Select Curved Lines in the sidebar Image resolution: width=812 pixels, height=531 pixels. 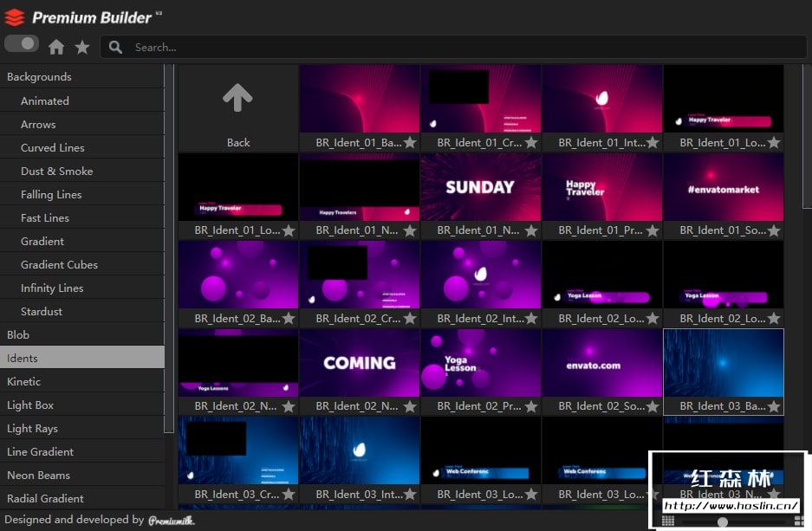point(53,147)
